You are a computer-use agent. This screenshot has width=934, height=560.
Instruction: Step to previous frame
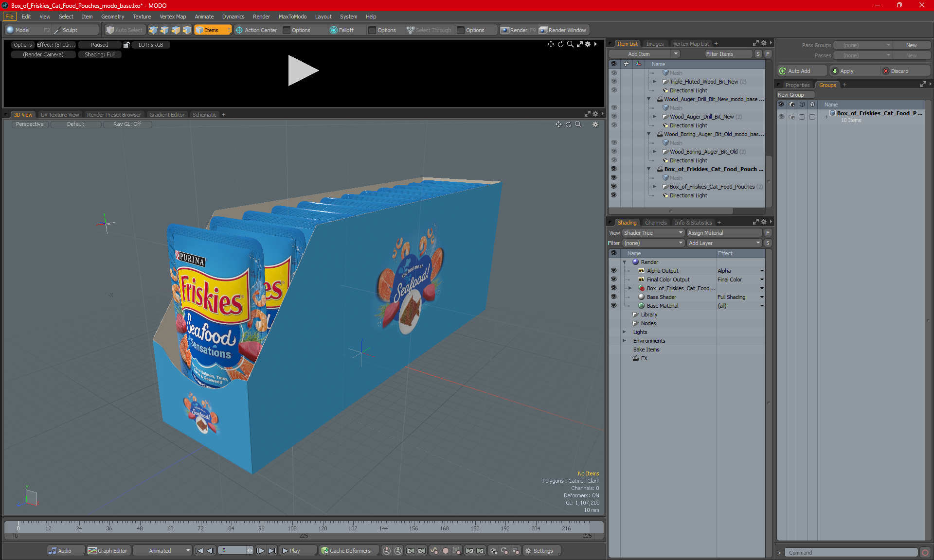[211, 551]
